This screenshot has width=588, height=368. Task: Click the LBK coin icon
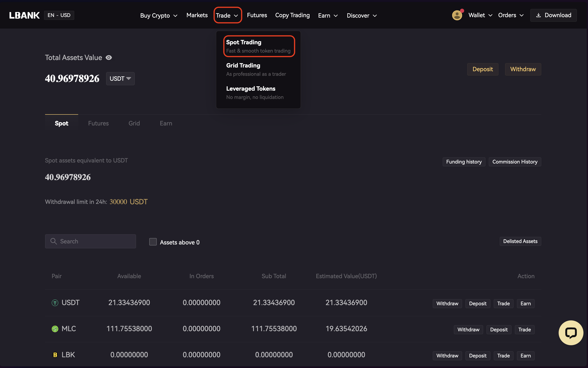[x=55, y=355]
